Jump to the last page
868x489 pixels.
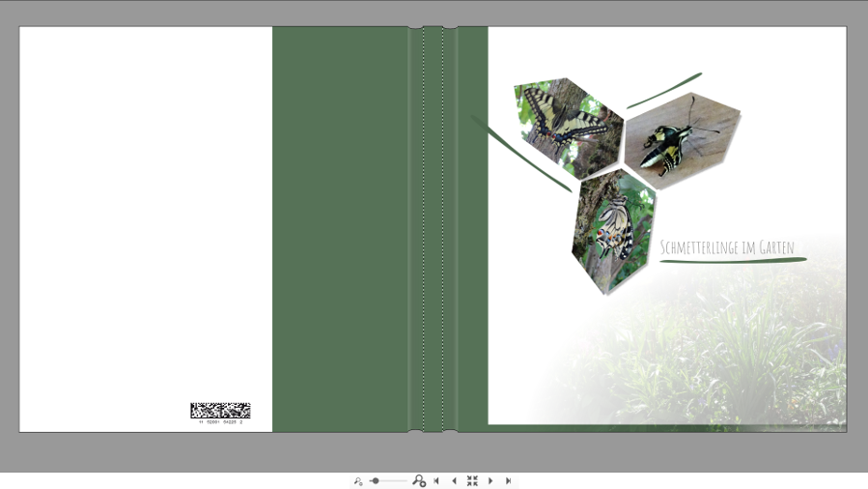coord(508,480)
